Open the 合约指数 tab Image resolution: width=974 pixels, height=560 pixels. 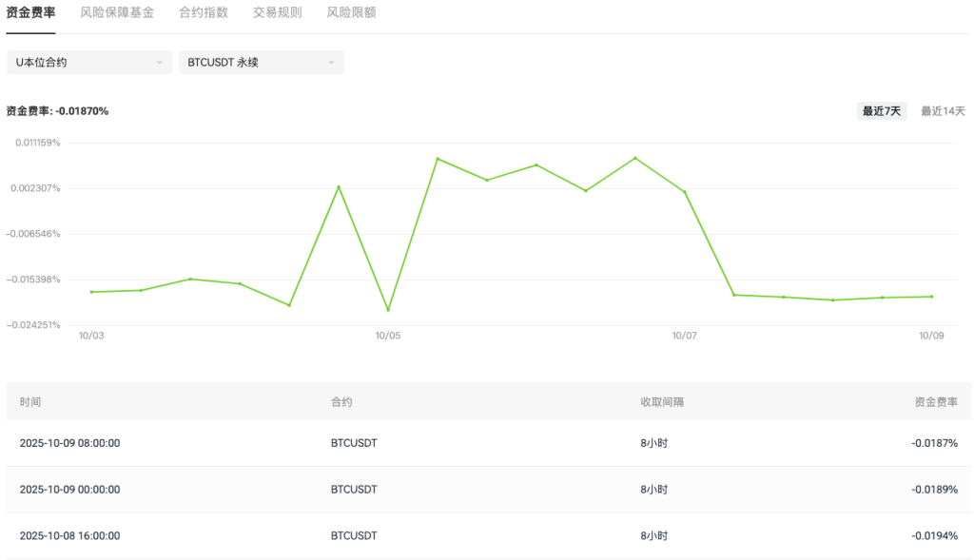coord(204,13)
